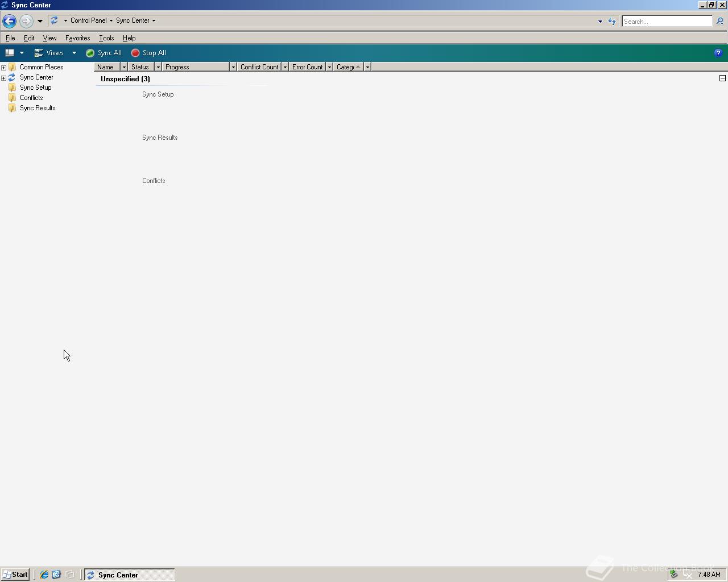Open the recent pages dropdown arrow
Image resolution: width=728 pixels, height=582 pixels.
40,21
